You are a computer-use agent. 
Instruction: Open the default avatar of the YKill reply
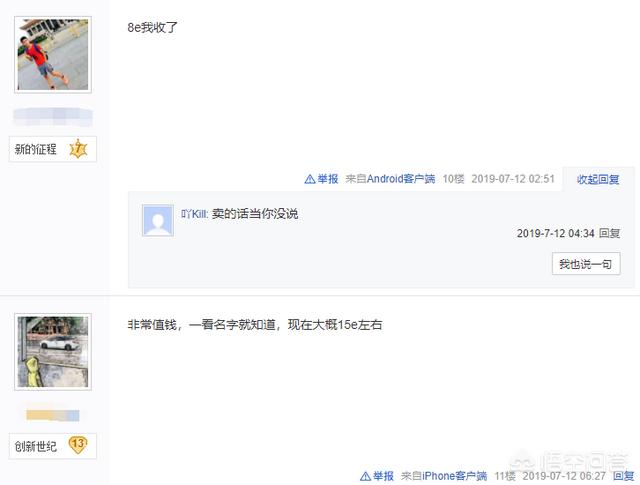[158, 220]
